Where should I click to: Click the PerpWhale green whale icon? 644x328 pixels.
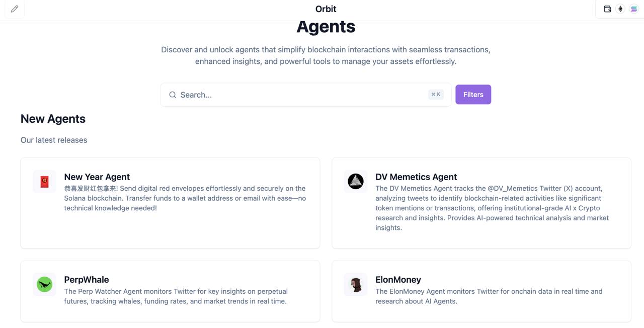[45, 284]
